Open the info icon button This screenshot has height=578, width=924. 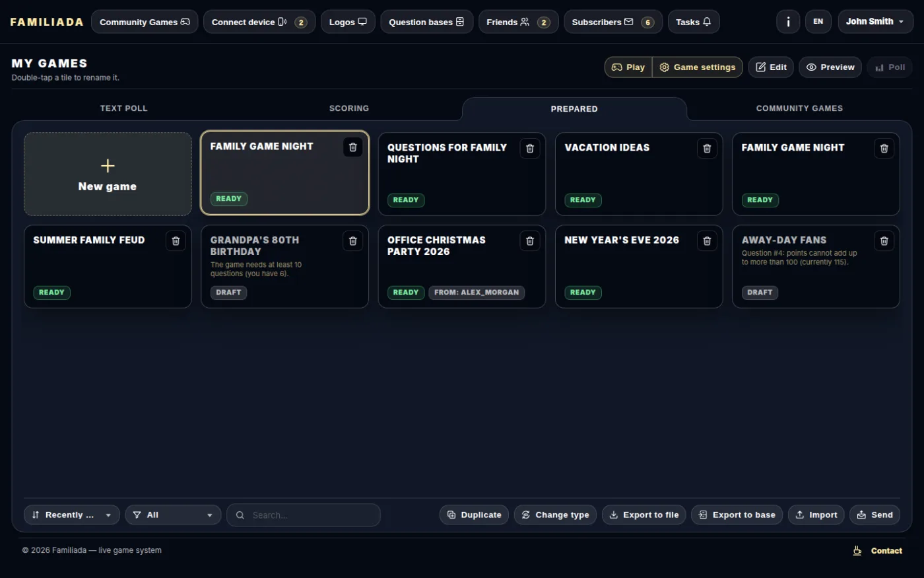point(788,22)
